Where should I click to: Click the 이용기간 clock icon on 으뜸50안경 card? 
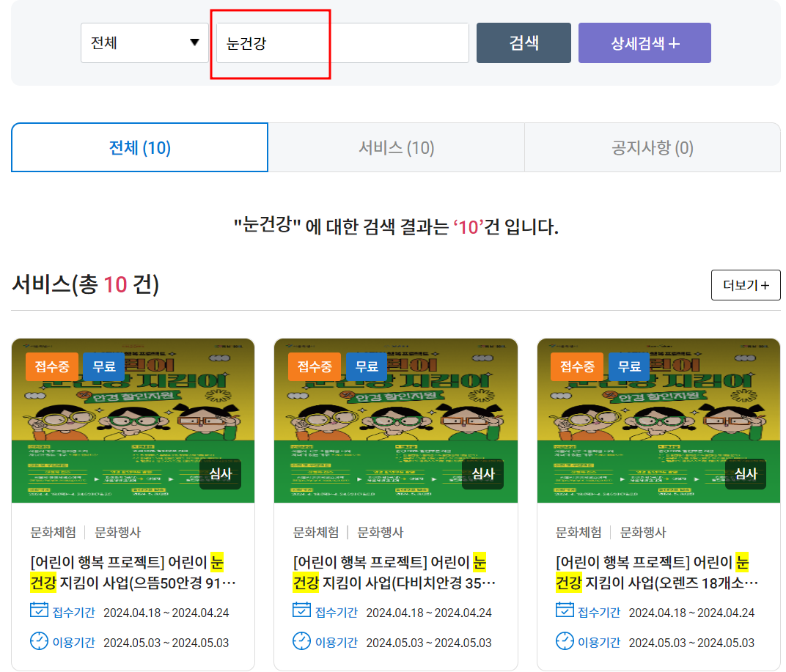click(x=39, y=641)
